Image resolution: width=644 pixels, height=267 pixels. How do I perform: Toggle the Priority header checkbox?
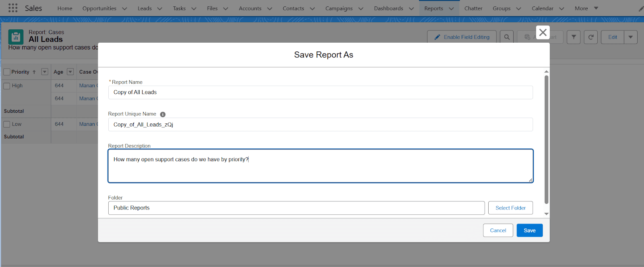coord(7,72)
